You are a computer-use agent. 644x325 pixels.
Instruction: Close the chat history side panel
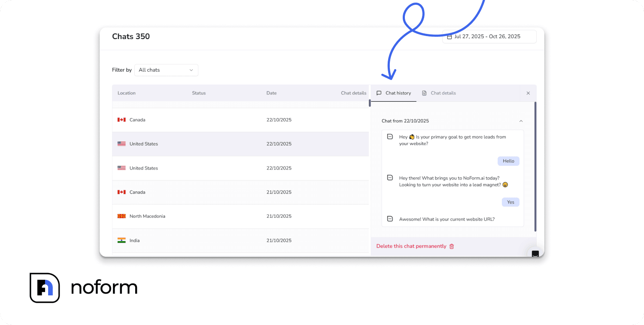pyautogui.click(x=528, y=93)
